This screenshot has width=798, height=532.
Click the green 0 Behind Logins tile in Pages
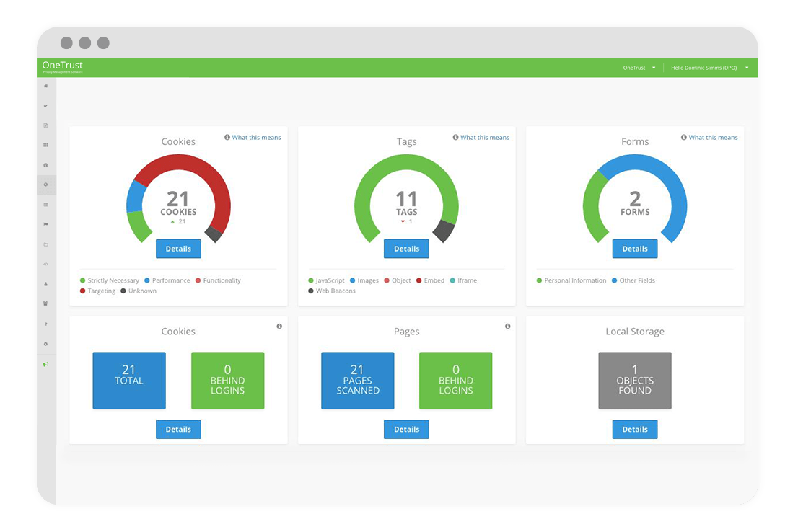[x=455, y=381]
